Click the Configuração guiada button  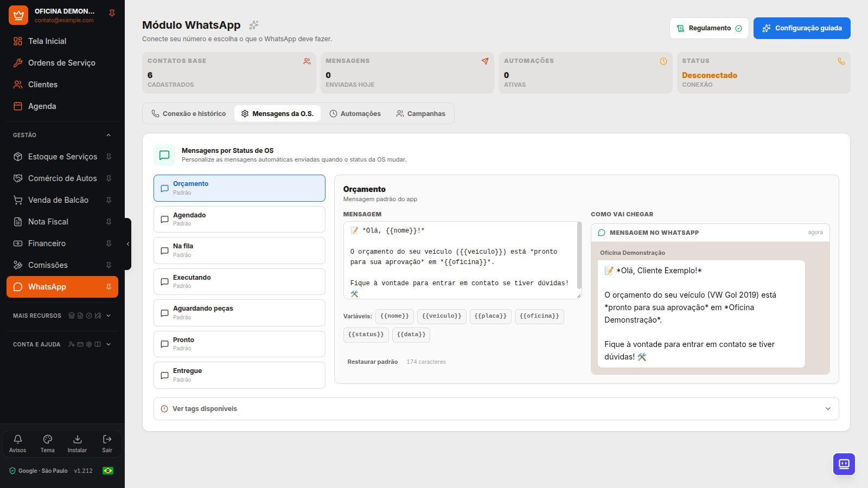click(802, 28)
